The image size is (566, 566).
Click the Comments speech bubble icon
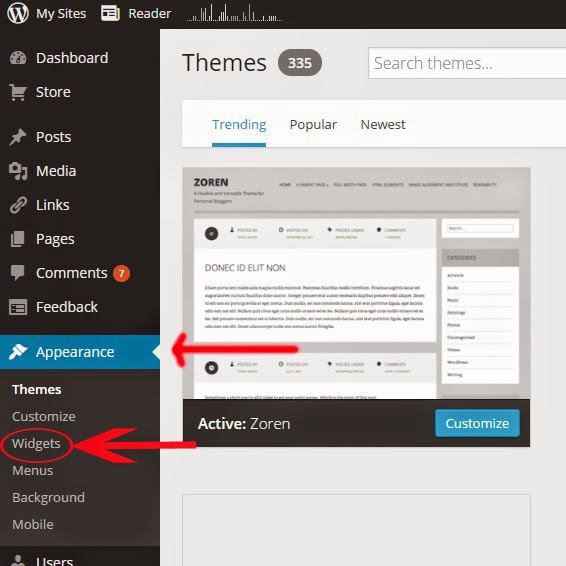click(18, 273)
